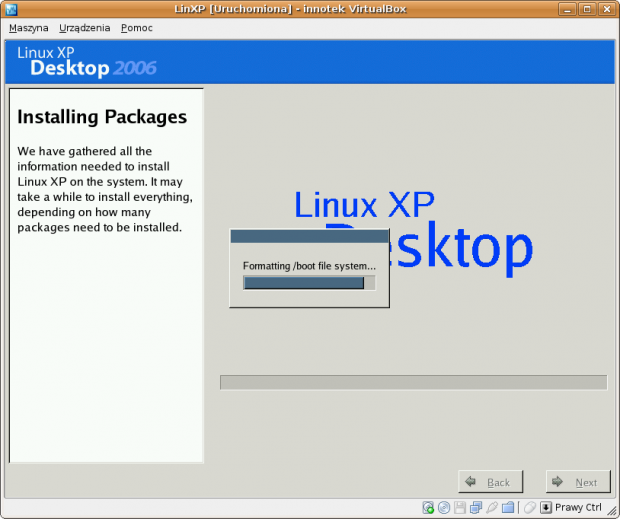
Task: Click the CD/DVD drive status icon
Action: [444, 508]
